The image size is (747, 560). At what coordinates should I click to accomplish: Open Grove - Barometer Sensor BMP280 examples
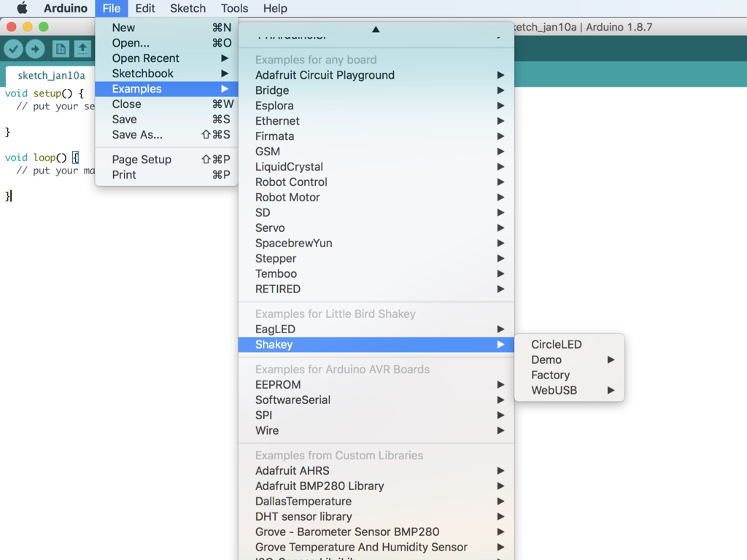(376, 532)
